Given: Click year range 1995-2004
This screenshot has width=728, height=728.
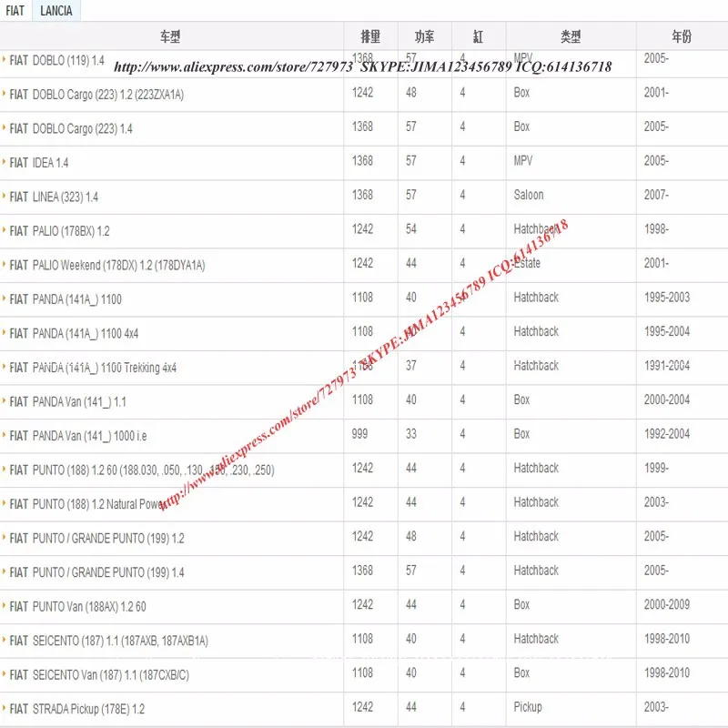Looking at the screenshot, I should click(x=667, y=331).
